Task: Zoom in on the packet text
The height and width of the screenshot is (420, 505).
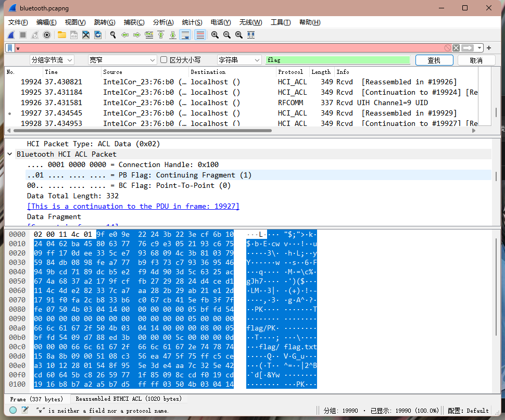Action: [x=214, y=35]
